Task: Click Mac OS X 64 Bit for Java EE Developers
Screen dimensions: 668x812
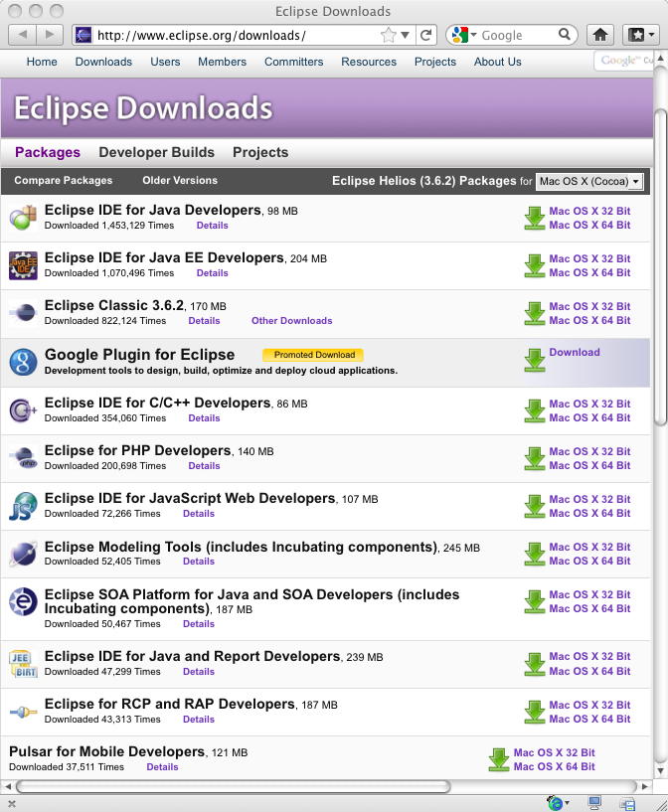Action: tap(589, 272)
